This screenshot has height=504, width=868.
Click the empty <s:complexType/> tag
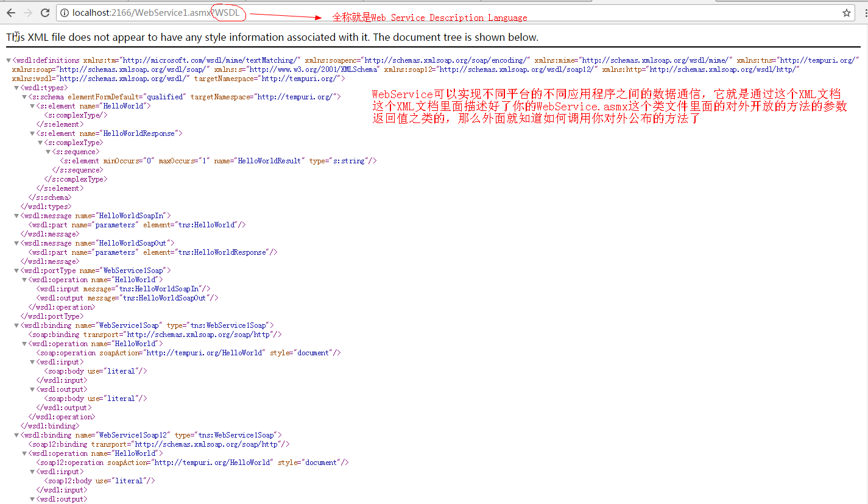[x=76, y=115]
